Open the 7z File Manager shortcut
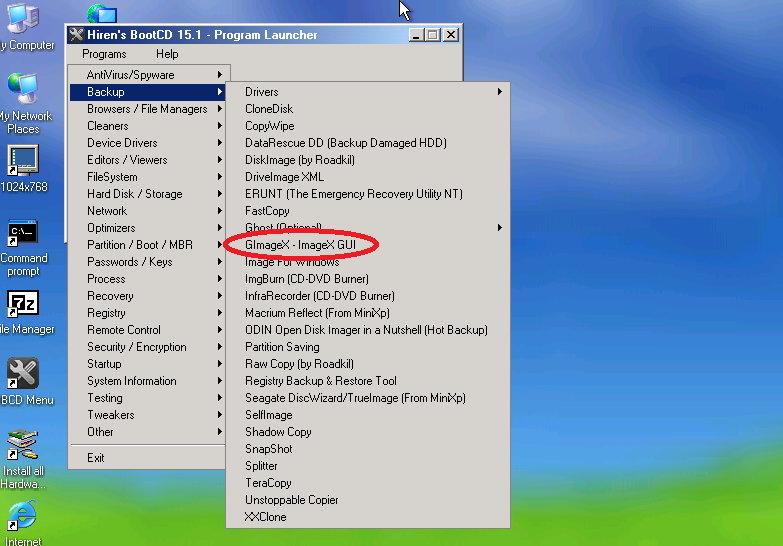The width and height of the screenshot is (783, 546). (23, 303)
